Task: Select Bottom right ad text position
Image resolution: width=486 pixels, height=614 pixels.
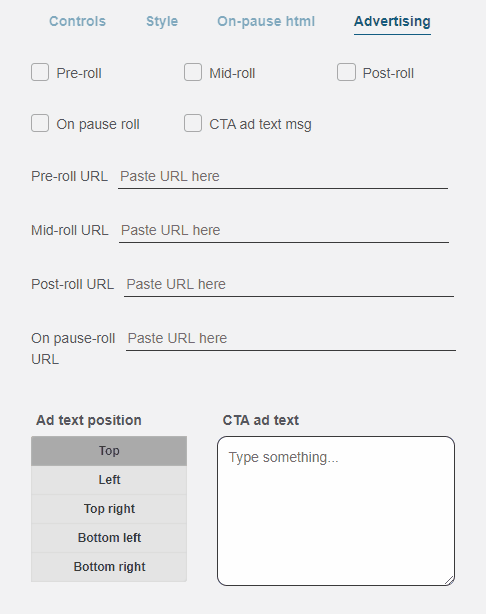Action: point(109,567)
